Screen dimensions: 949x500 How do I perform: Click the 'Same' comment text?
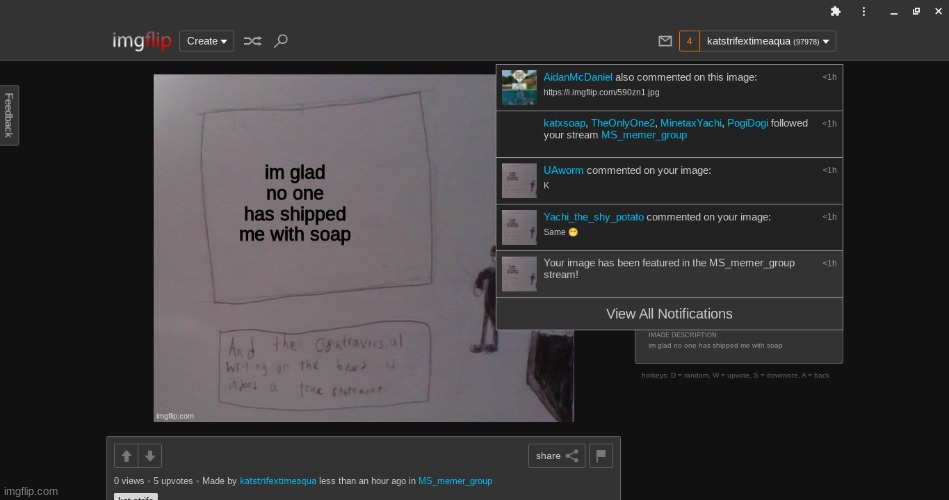coord(560,232)
